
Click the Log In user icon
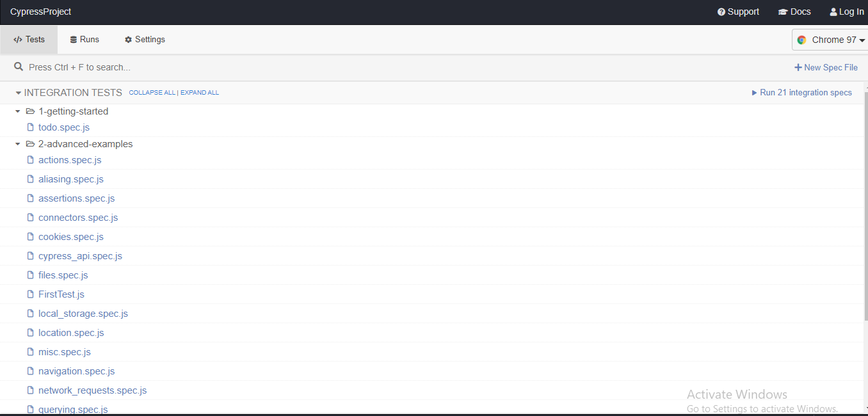[x=833, y=12]
